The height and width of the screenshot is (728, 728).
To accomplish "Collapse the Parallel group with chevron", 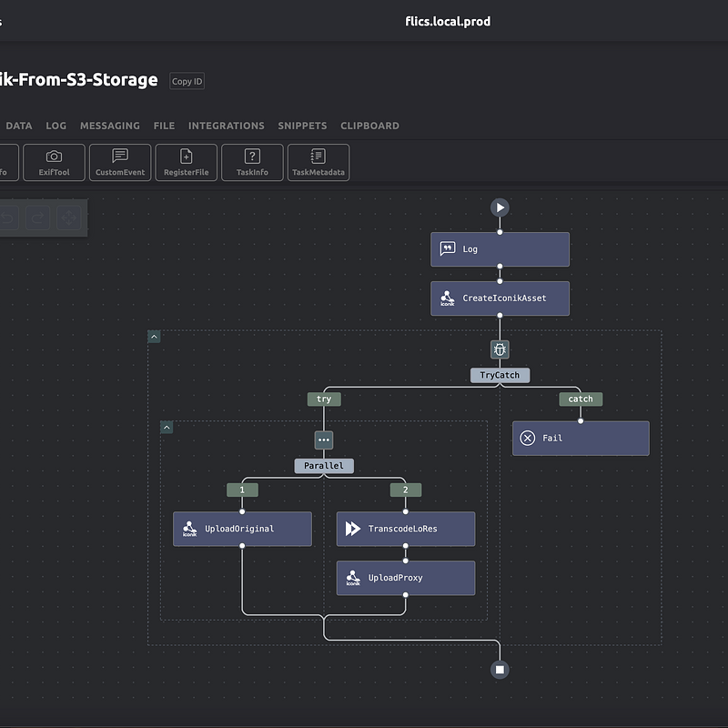I will coord(167,427).
